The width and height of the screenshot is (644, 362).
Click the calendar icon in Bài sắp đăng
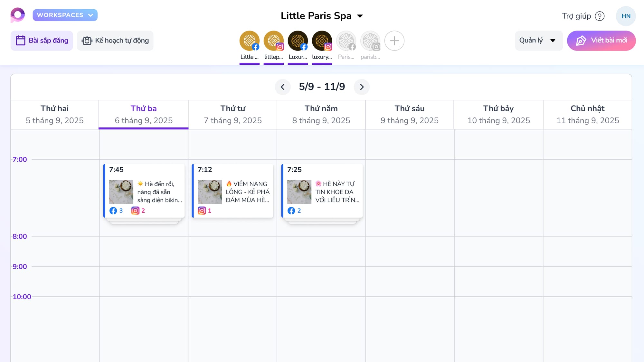pos(21,41)
